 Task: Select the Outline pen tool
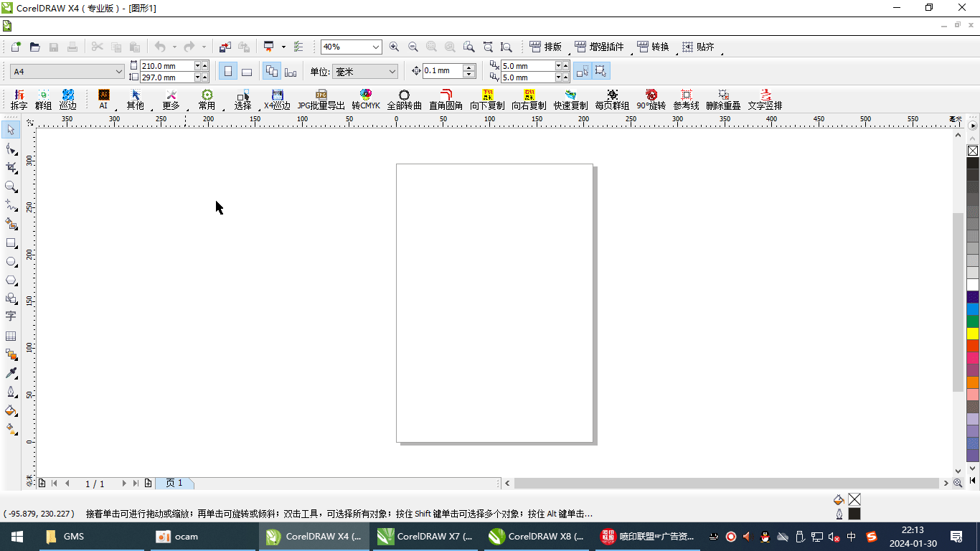coord(11,392)
